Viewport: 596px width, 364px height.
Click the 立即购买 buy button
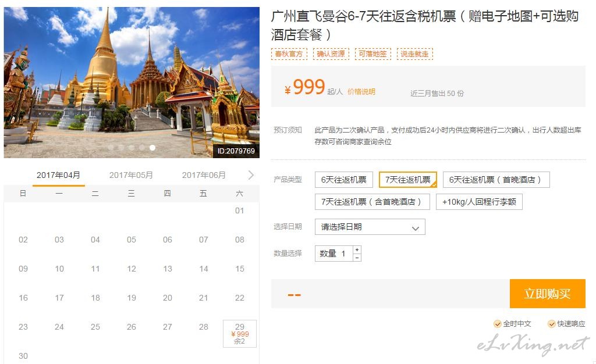[x=547, y=294]
